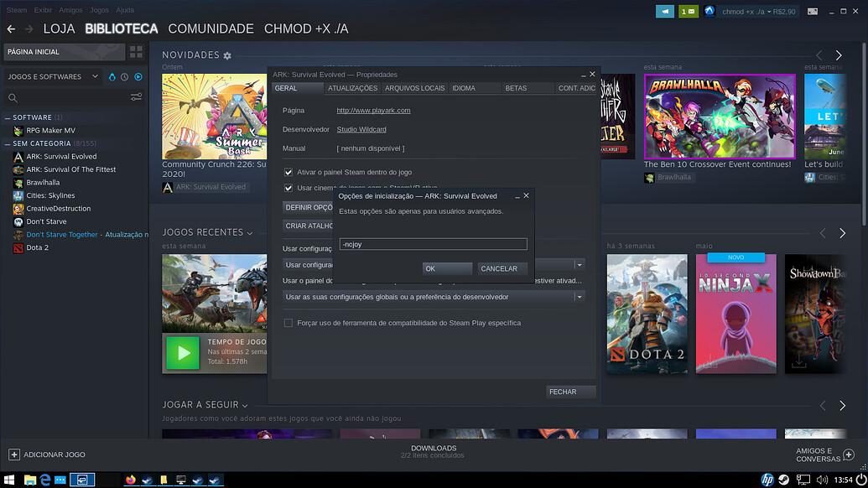Open the global settings preference dropdown
Viewport: 868px width, 488px height.
[x=434, y=297]
